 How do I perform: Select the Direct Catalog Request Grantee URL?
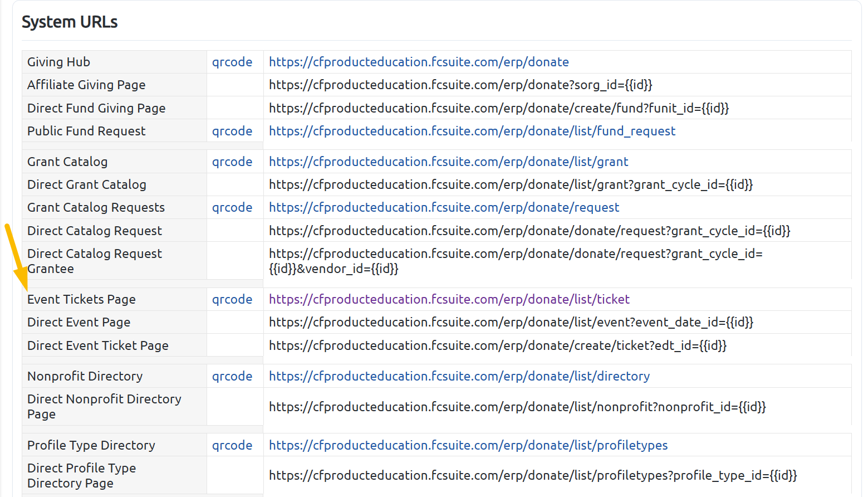tap(516, 261)
